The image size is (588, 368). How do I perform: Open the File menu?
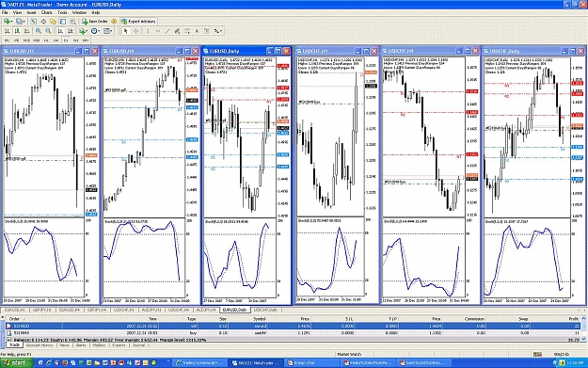[5, 12]
